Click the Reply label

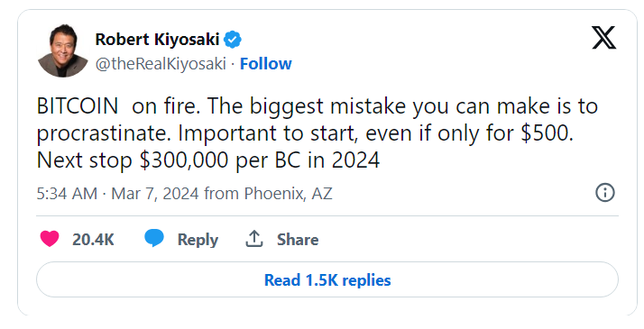pos(198,240)
